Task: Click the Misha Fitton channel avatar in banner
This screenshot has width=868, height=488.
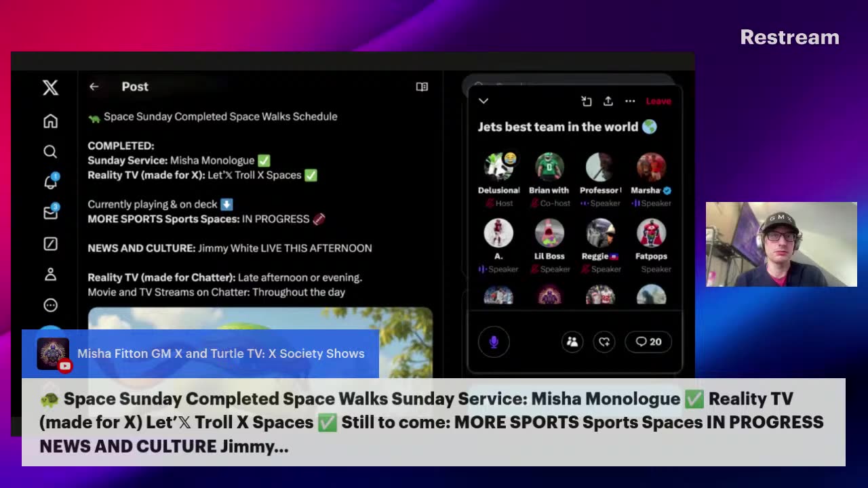Action: (53, 354)
